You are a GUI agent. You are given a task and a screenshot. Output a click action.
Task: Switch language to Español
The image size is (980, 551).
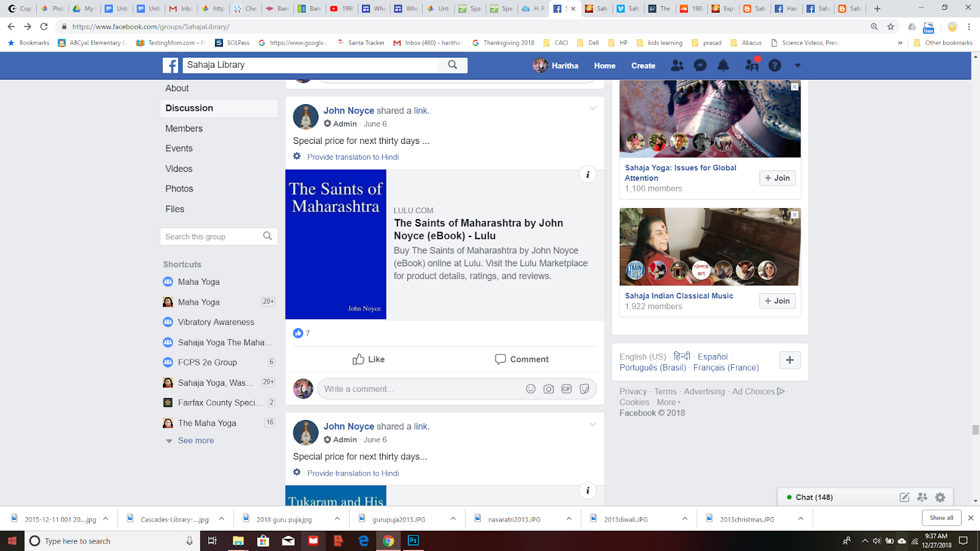(x=712, y=357)
